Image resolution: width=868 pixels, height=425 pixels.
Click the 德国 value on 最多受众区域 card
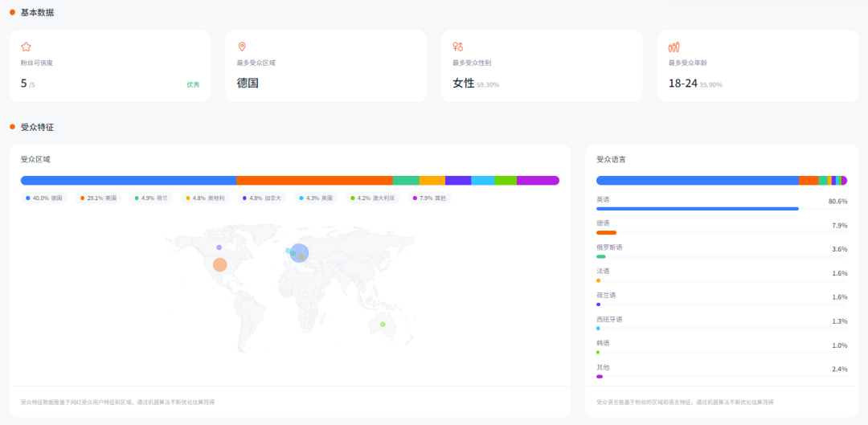coord(248,83)
